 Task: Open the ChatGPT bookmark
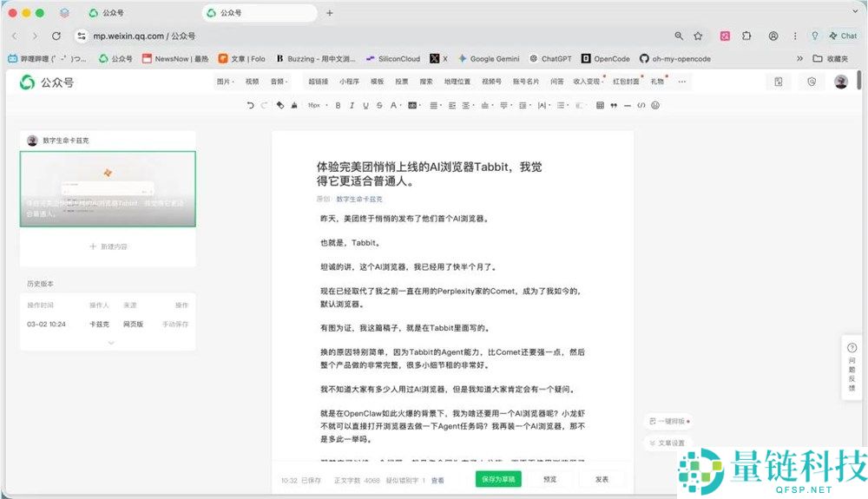pos(550,59)
